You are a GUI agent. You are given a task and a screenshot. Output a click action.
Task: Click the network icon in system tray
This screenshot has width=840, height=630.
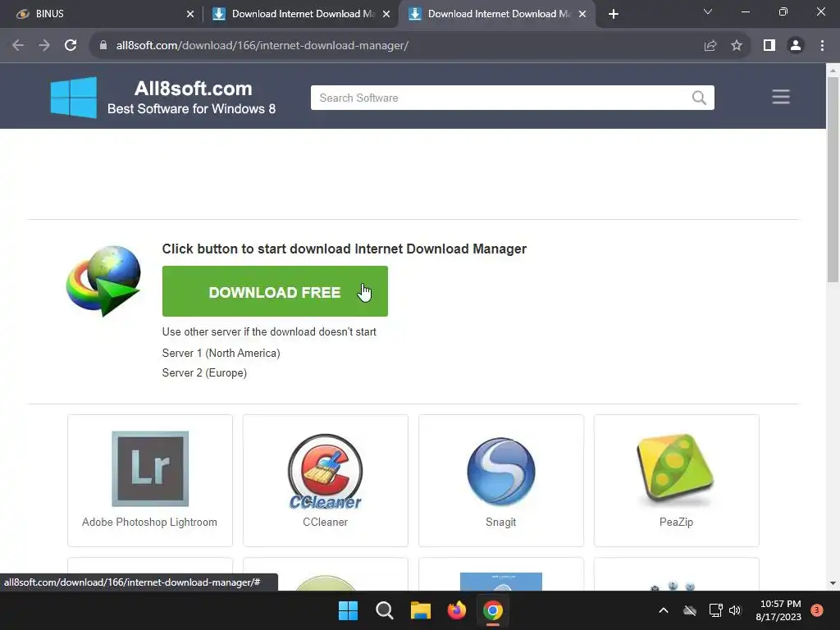tap(715, 610)
